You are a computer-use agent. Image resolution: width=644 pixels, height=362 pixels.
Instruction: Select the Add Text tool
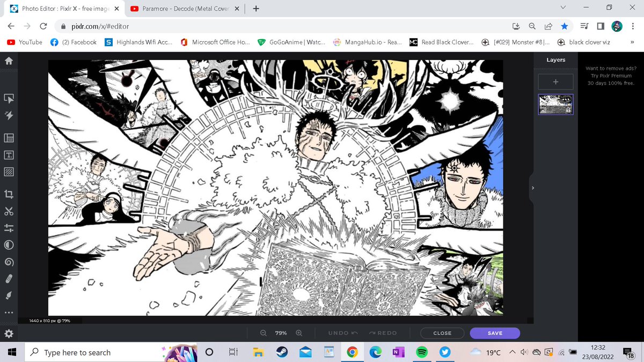click(9, 155)
